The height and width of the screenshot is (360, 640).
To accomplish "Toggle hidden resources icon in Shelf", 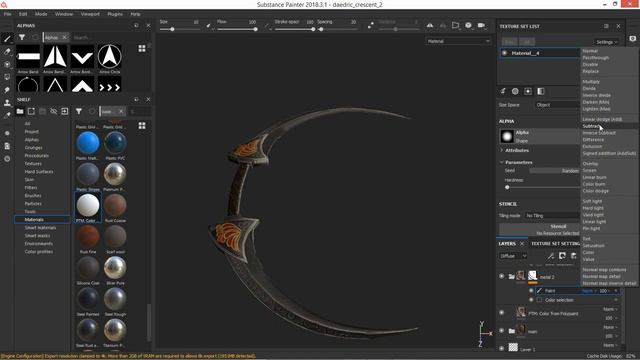I will pyautogui.click(x=53, y=111).
